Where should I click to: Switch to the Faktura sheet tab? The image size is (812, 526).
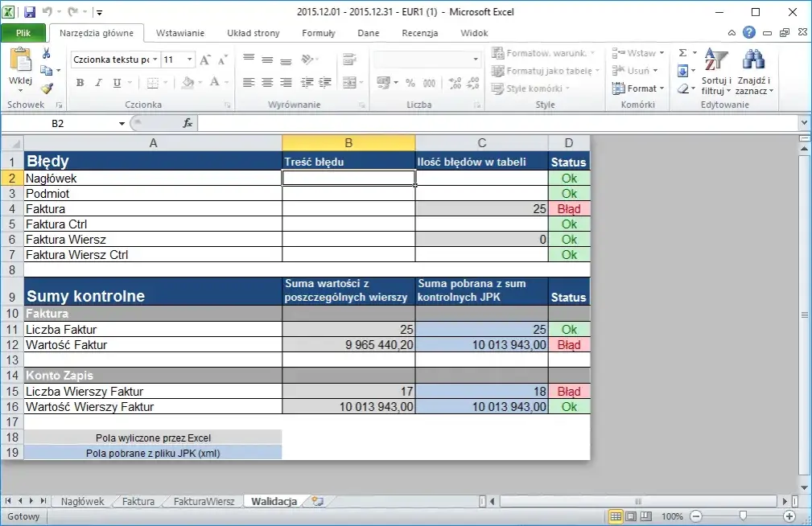pos(138,501)
